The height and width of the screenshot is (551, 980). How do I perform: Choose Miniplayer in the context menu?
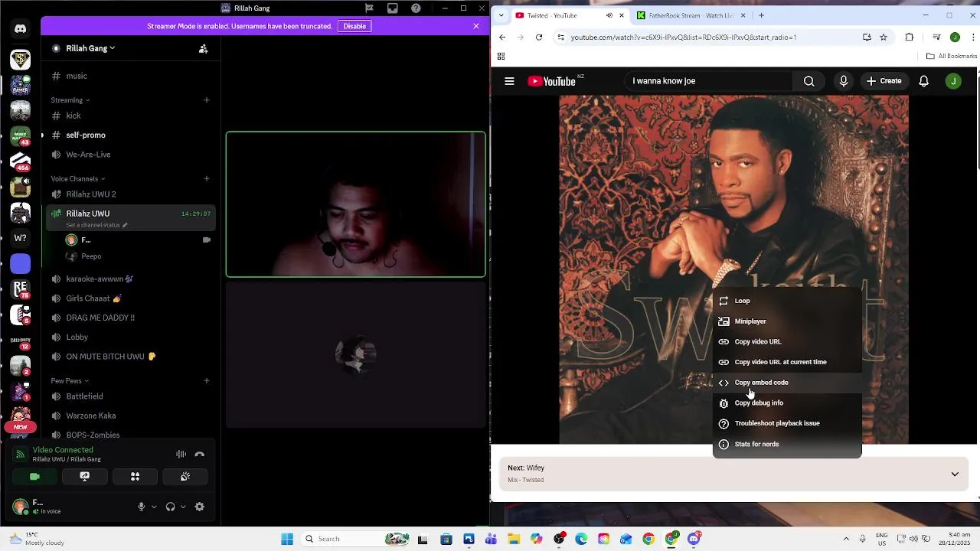pos(787,321)
